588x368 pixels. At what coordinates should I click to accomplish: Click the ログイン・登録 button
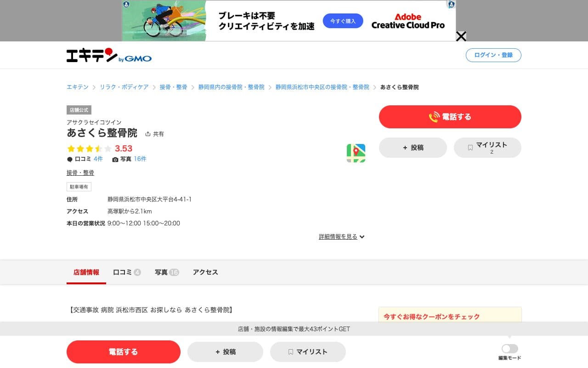[x=493, y=55]
